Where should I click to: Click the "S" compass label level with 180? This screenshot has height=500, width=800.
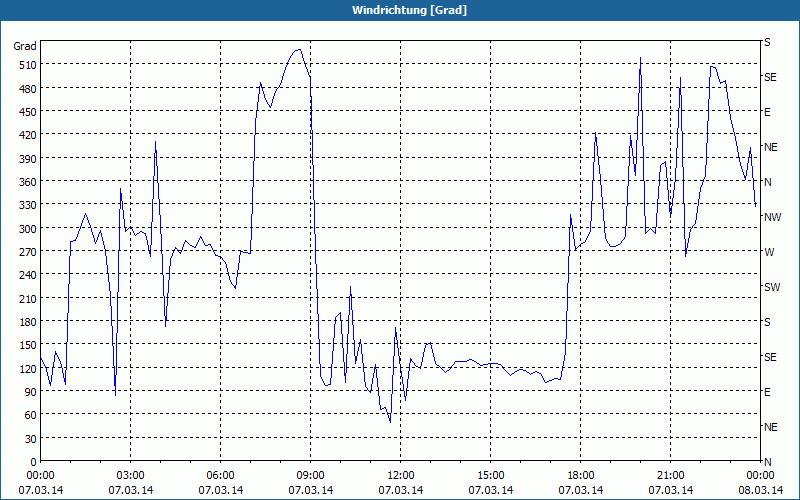click(767, 322)
